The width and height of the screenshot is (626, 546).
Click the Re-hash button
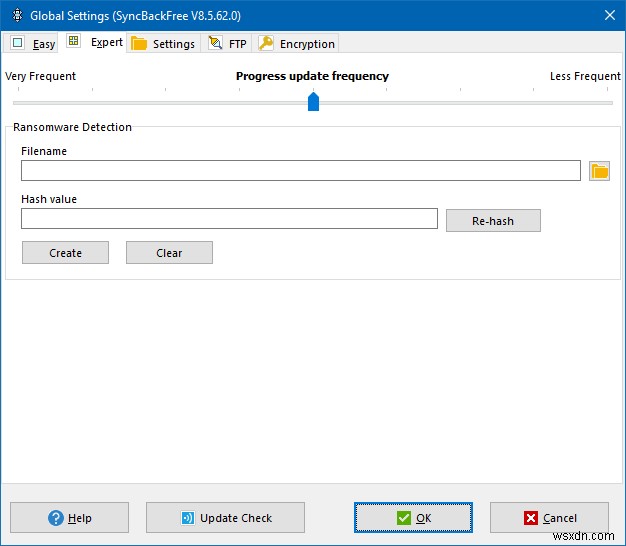tap(493, 221)
